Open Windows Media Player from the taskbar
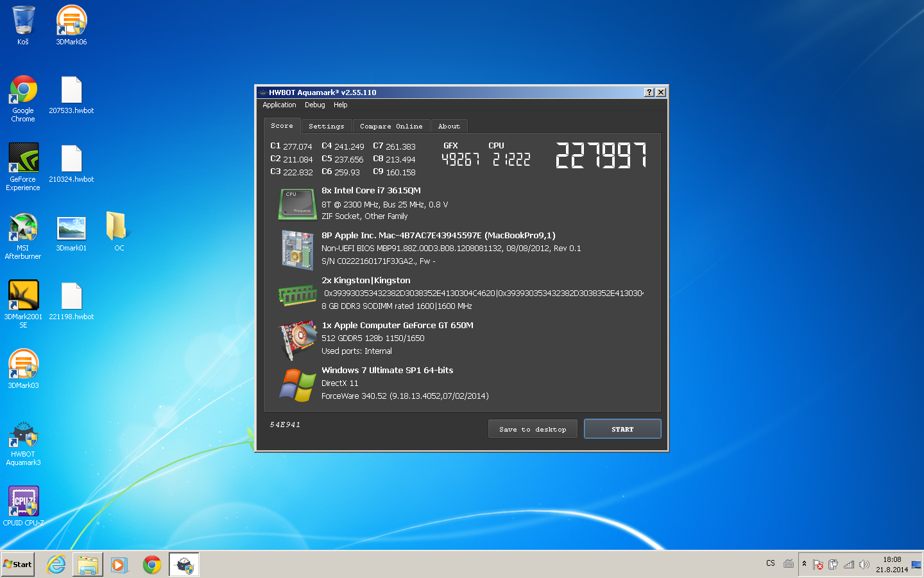Viewport: 924px width, 578px height. coord(119,565)
